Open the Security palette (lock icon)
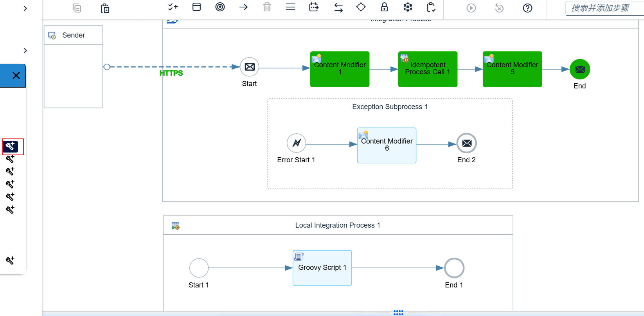644x316 pixels. click(385, 7)
